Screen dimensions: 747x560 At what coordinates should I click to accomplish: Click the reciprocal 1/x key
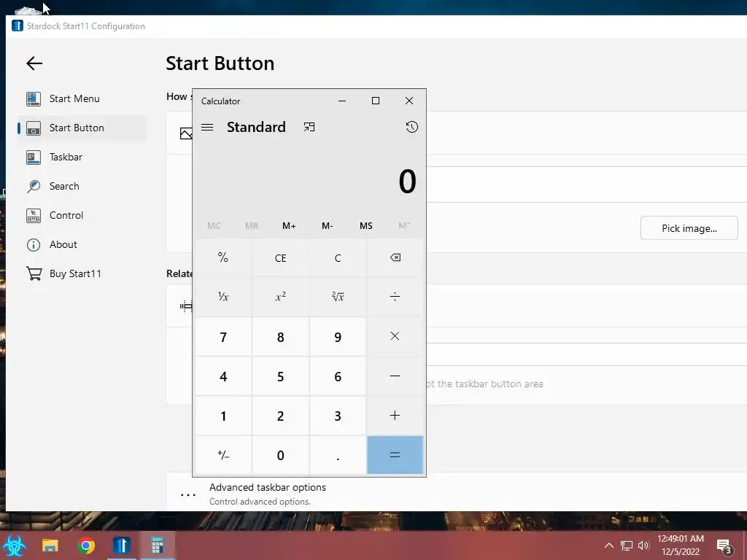pos(223,297)
